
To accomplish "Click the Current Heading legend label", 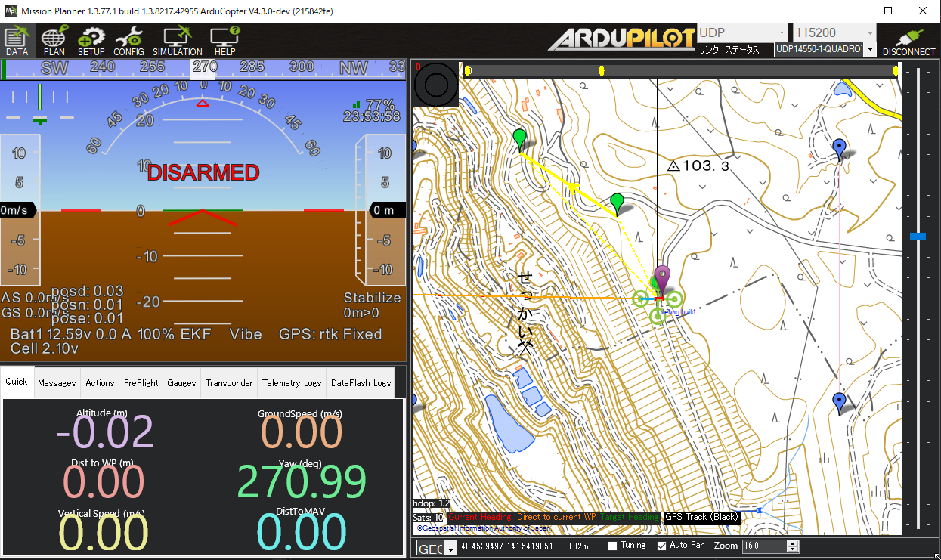I will 479,518.
